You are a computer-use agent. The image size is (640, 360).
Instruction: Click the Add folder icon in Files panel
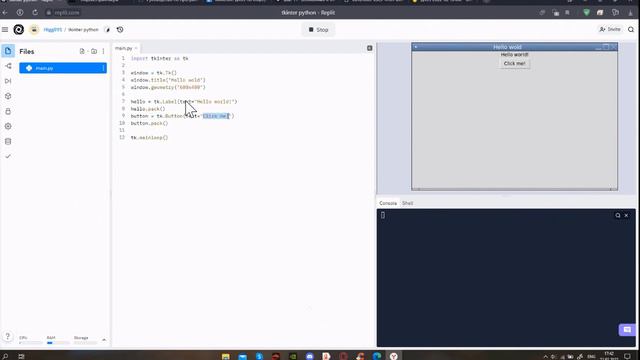[94, 51]
